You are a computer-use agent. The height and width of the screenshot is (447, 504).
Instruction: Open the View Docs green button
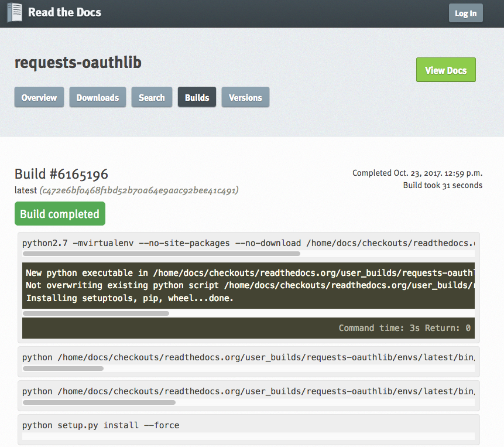pos(446,70)
